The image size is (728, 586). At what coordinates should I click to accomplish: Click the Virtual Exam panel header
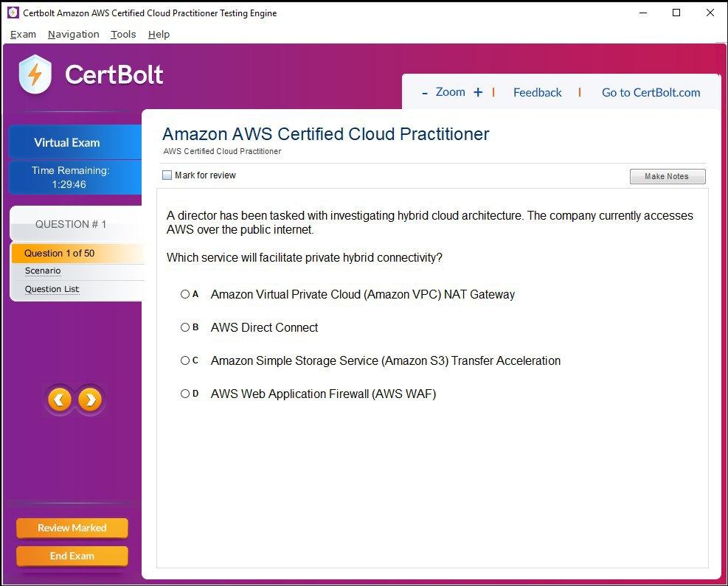[75, 142]
